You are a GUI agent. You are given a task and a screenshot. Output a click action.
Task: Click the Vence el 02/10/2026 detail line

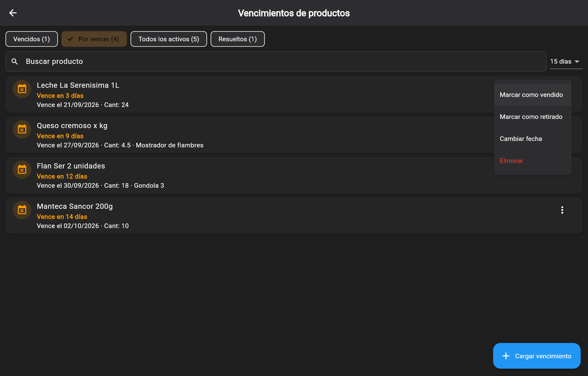[x=83, y=226]
